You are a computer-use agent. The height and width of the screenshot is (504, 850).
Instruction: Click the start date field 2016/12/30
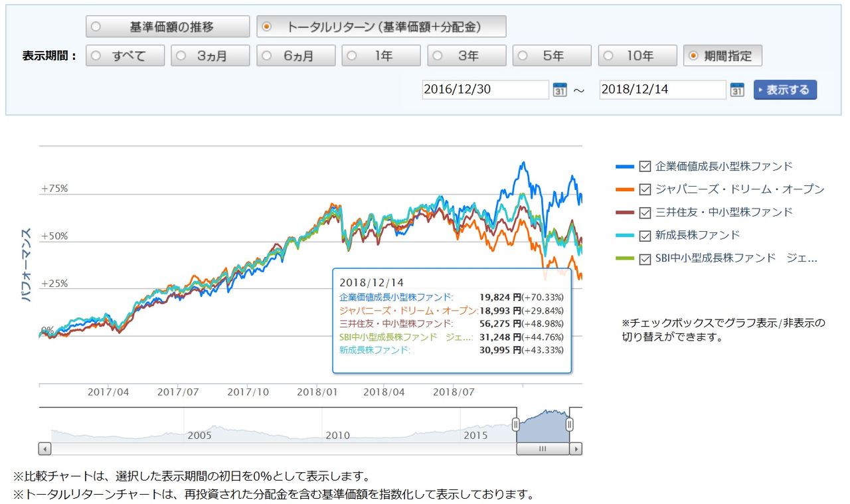[x=485, y=90]
